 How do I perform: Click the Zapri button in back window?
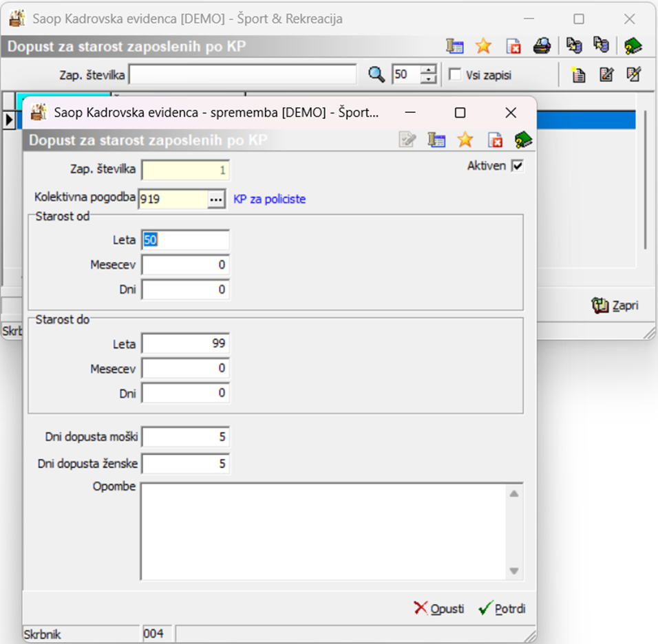(615, 305)
